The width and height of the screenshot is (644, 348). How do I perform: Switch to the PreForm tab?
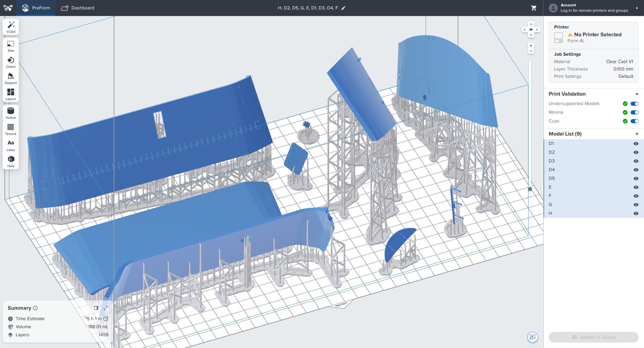click(36, 8)
